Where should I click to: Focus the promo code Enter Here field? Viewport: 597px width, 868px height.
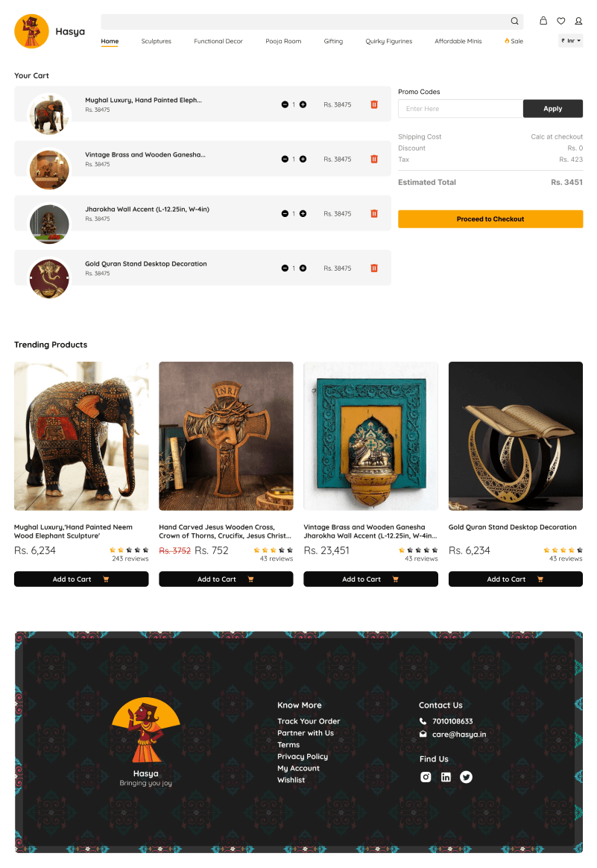click(x=461, y=109)
